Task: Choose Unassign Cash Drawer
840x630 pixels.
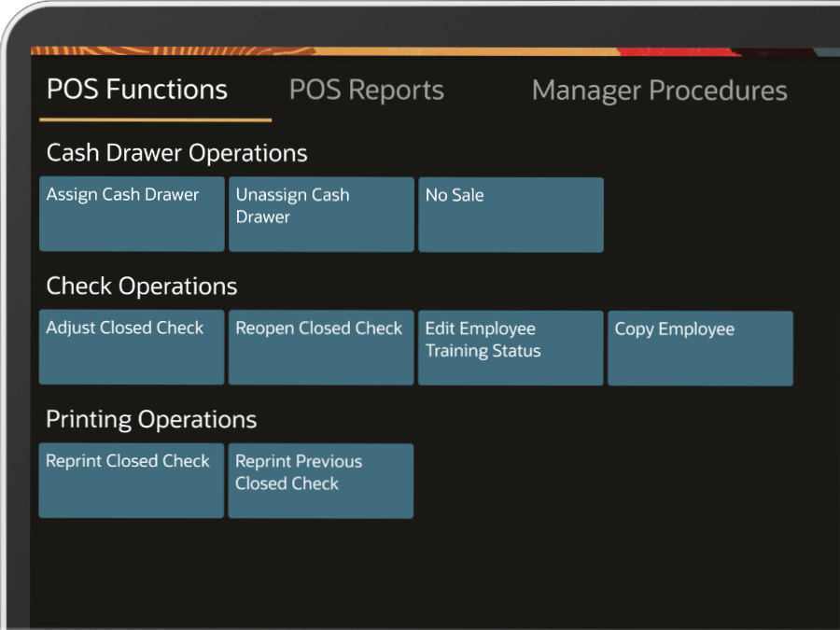Action: point(321,215)
